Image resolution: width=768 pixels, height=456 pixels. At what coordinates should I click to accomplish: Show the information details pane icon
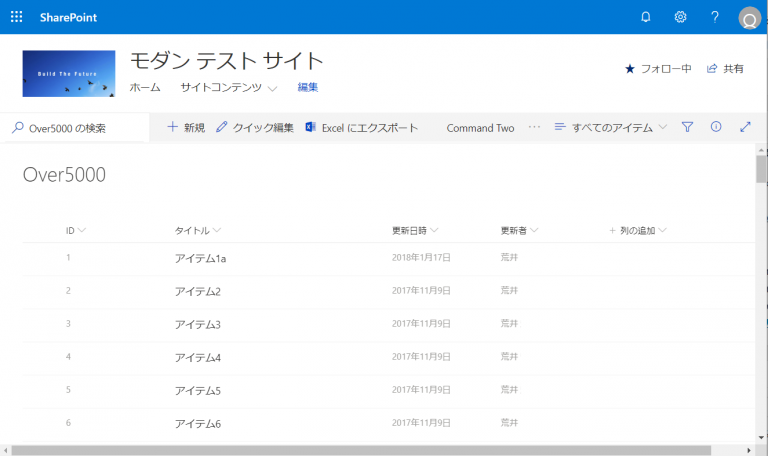(716, 127)
